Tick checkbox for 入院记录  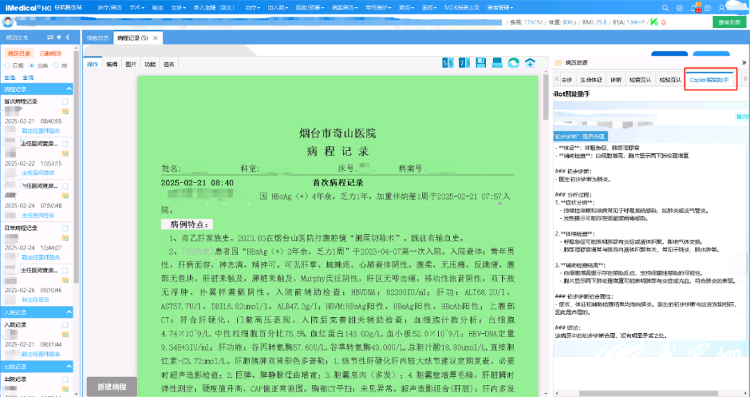pos(65,325)
